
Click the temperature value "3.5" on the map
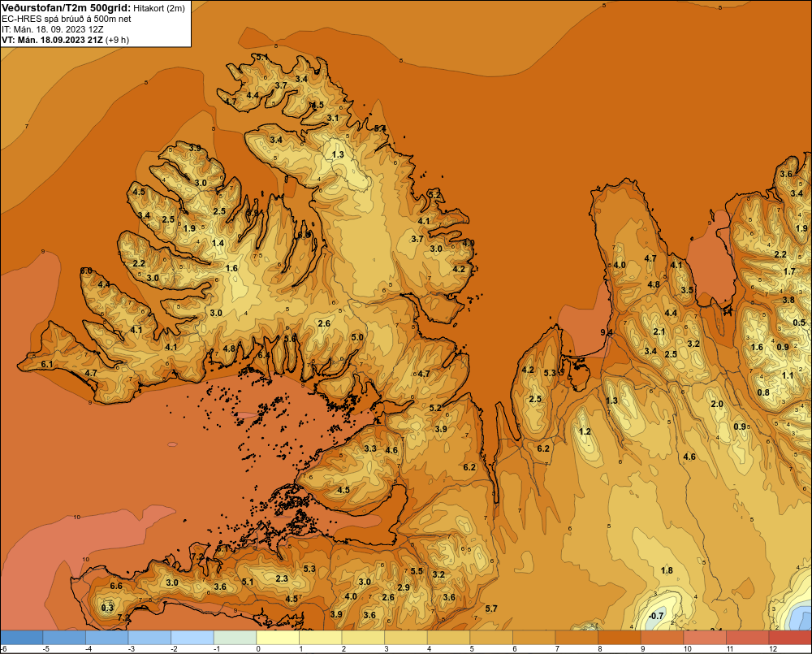click(x=687, y=290)
